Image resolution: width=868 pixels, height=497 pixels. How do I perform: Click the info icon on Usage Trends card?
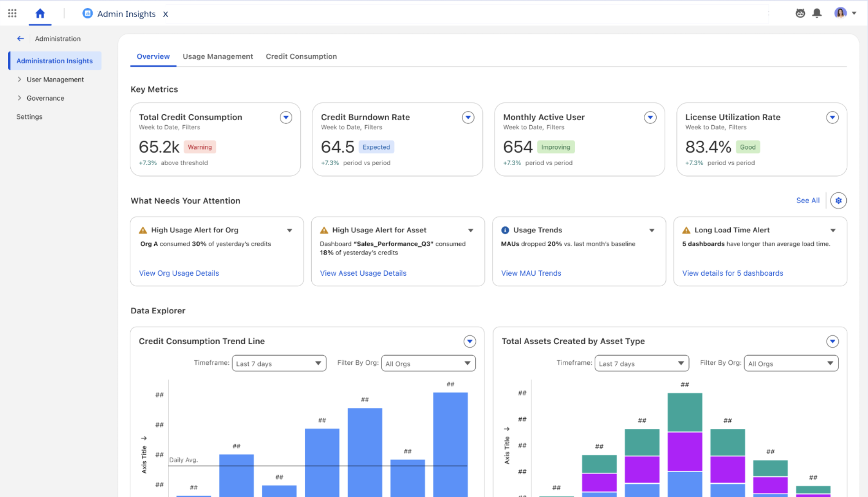[506, 230]
